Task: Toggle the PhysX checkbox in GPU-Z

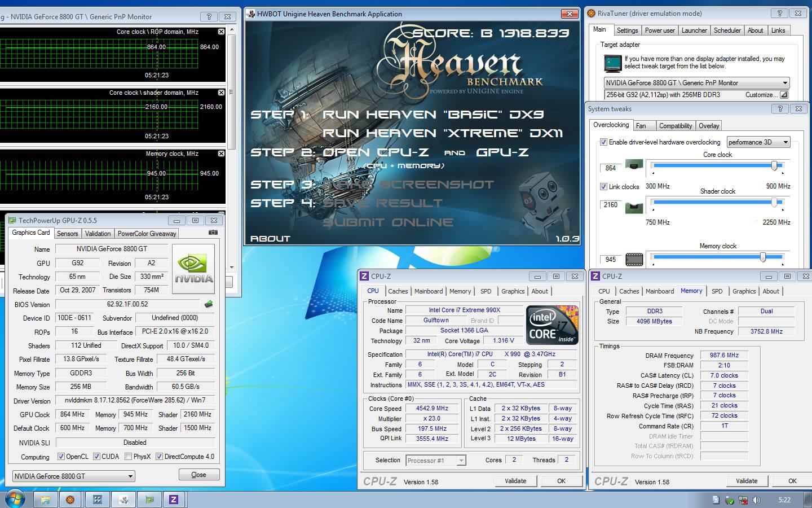Action: (x=128, y=457)
